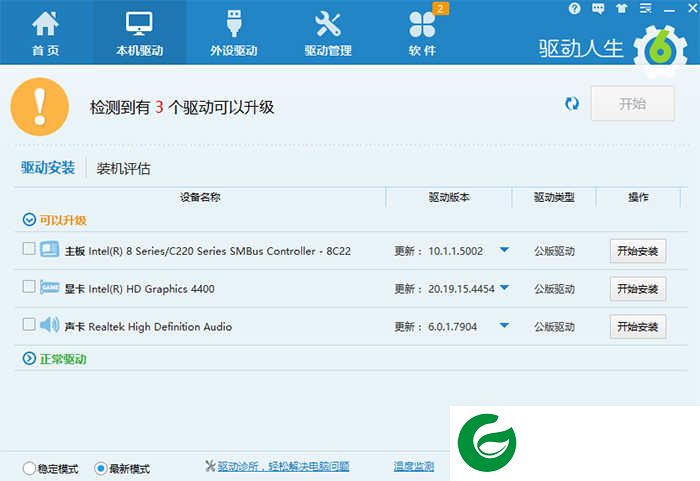The width and height of the screenshot is (700, 481).
Task: Open version dropdown for 6.0.1.7904
Action: [x=504, y=326]
